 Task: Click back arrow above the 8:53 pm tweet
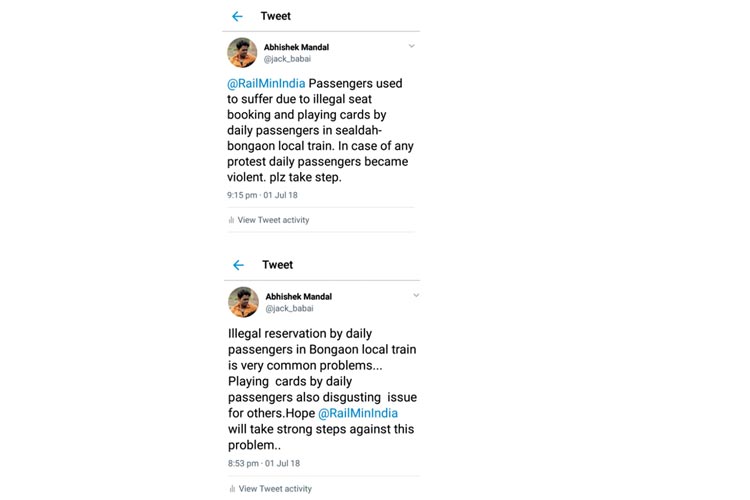[238, 265]
